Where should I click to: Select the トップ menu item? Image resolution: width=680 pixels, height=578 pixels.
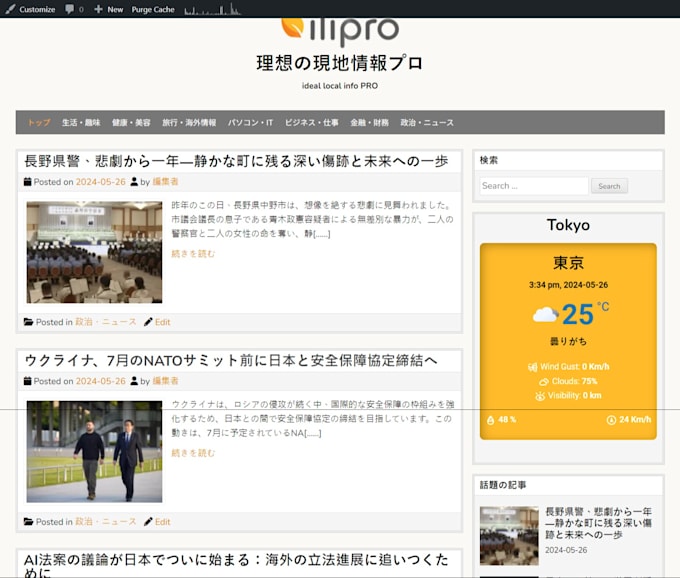tap(39, 123)
